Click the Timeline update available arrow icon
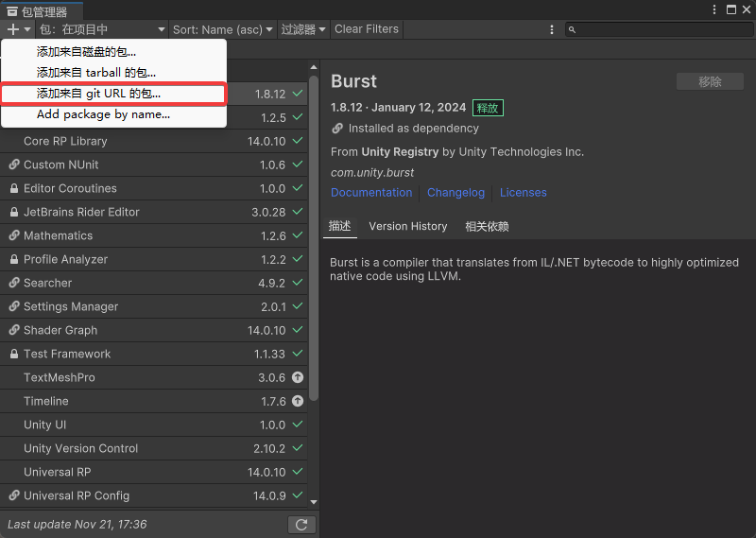Screen dimensions: 756x538 (298, 401)
